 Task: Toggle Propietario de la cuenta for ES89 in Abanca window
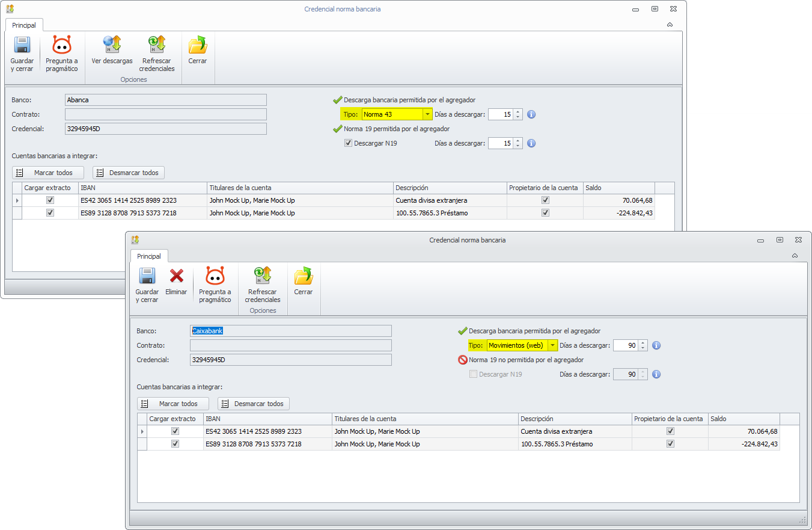545,213
